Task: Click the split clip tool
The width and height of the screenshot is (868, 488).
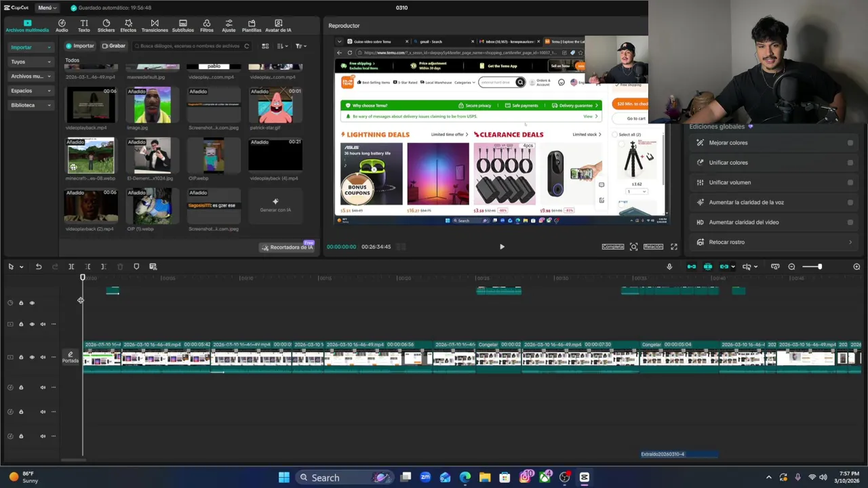Action: [x=71, y=267]
